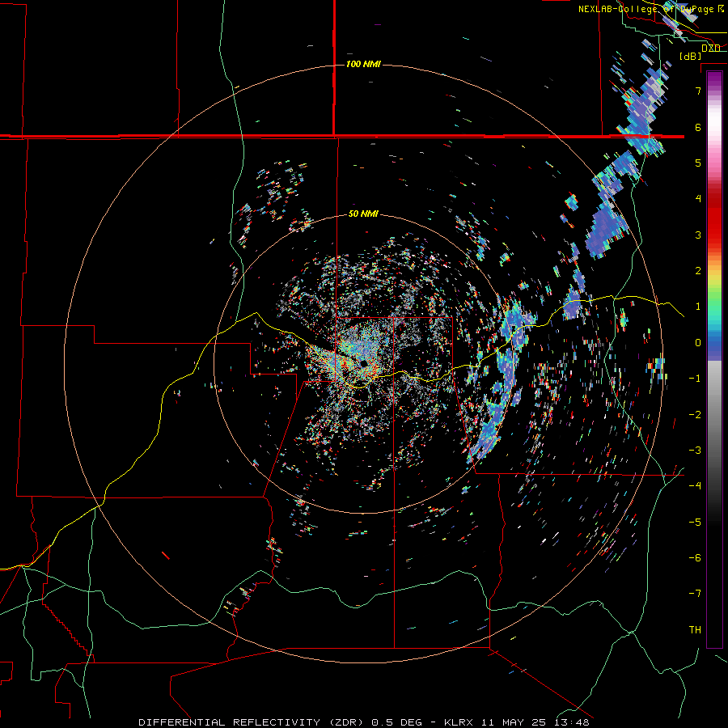Click the '-1' value on the color scale
Screen dimensions: 728x728
coord(695,379)
